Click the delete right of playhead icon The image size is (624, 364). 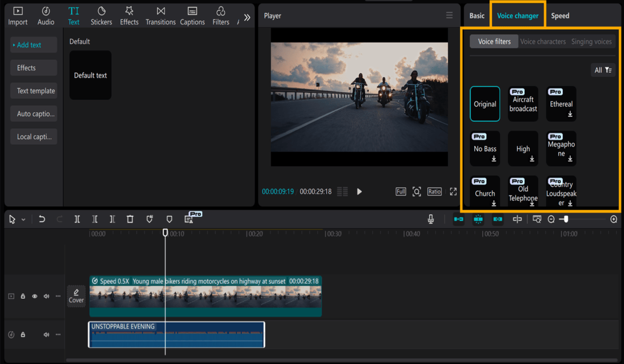tap(112, 219)
